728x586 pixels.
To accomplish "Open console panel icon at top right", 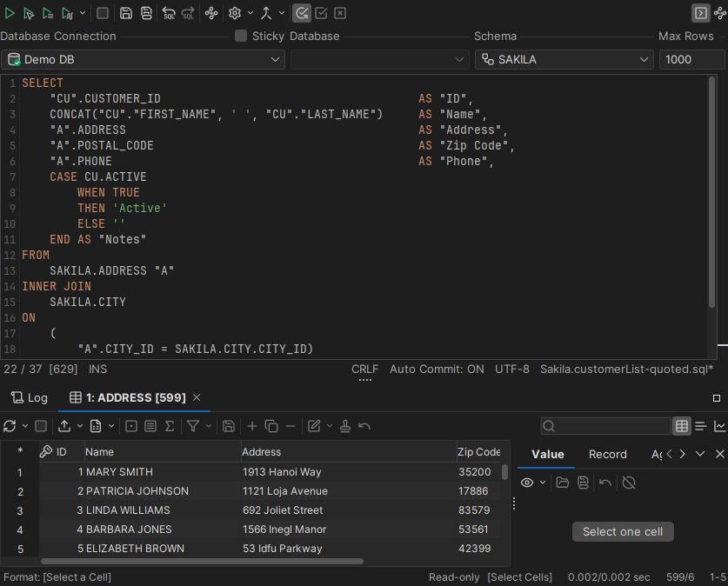I will click(x=701, y=13).
